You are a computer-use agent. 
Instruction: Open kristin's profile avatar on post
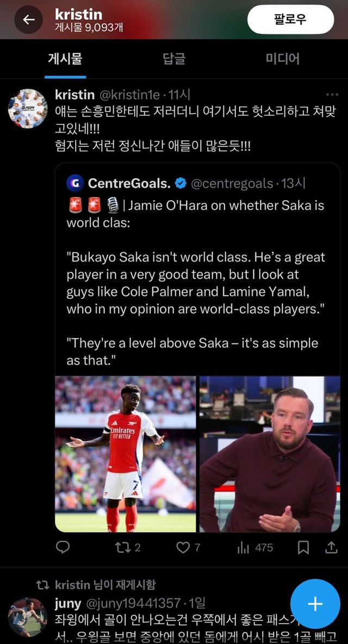[x=28, y=108]
